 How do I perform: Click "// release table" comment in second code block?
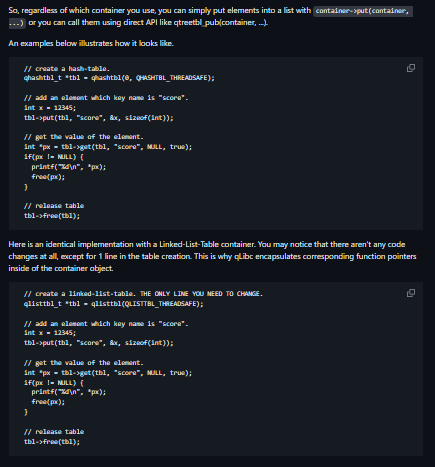54,432
